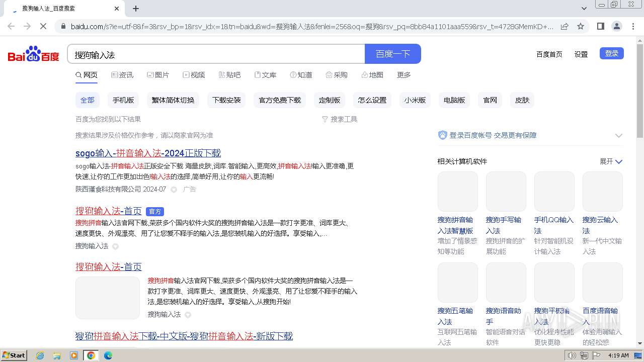Bookmark this page with the star icon
644x362 pixels.
(581, 26)
